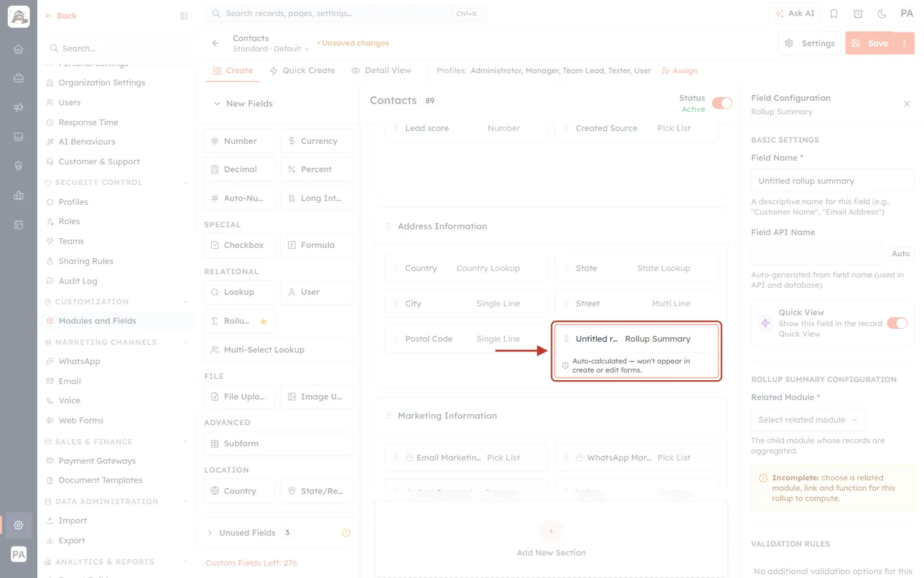Open the settings gear in left rail

(x=19, y=525)
